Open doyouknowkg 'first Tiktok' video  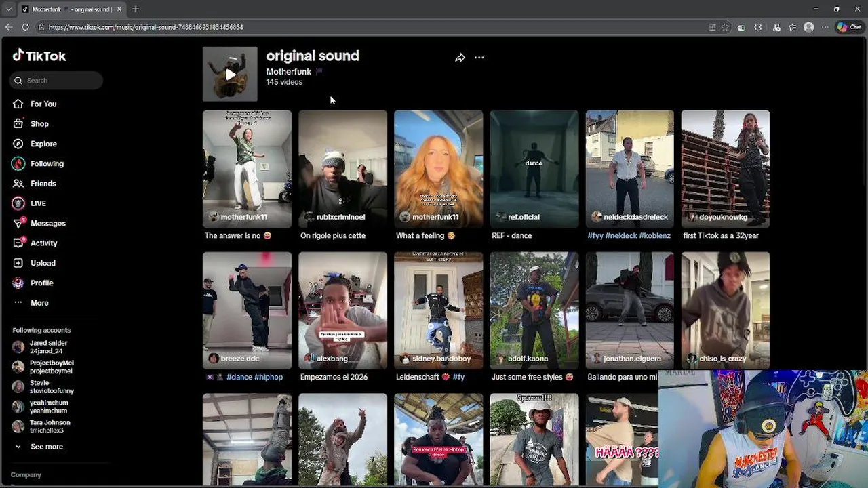(x=726, y=169)
